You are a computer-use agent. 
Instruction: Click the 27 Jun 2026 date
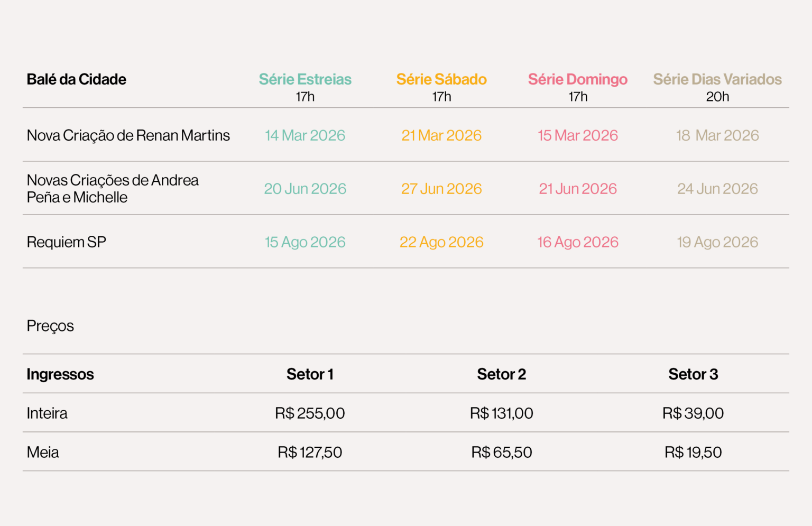pyautogui.click(x=441, y=189)
